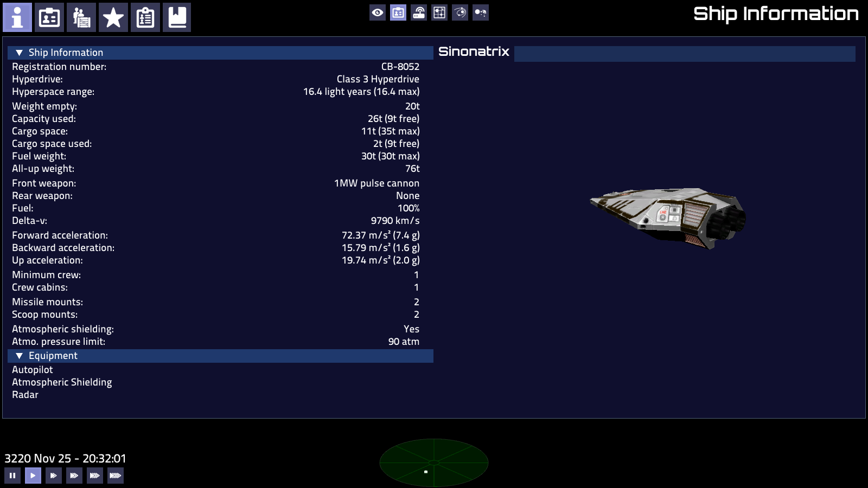Click the 'Weight empty:' label
This screenshot has width=868, height=488.
point(44,106)
